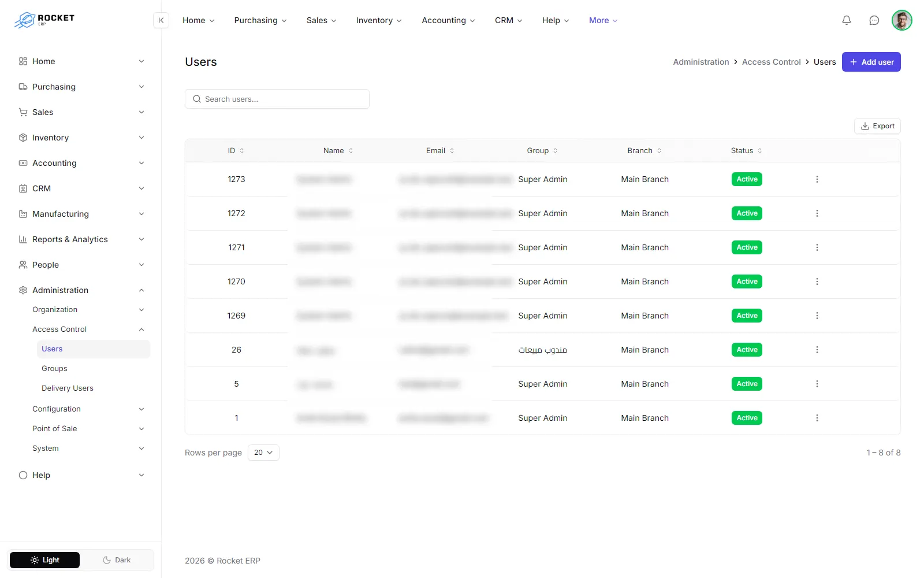The height and width of the screenshot is (578, 924).
Task: Collapse the sidebar with the arrow icon
Action: pyautogui.click(x=161, y=20)
